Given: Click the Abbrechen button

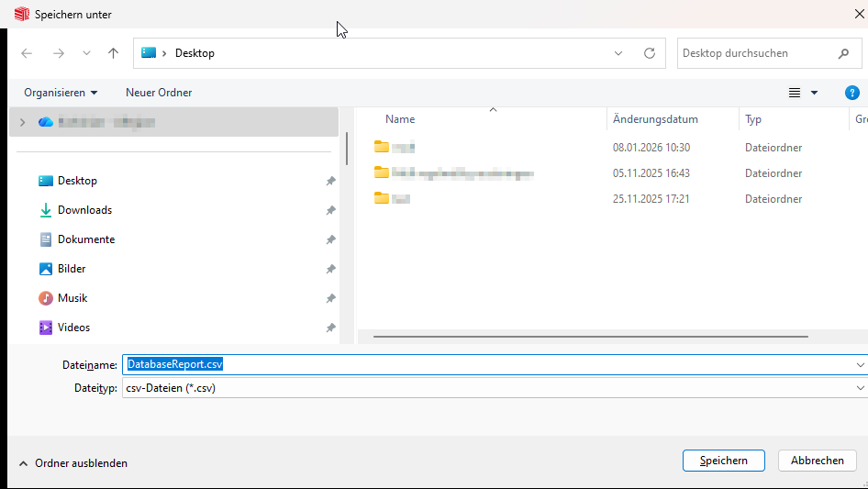Looking at the screenshot, I should [x=817, y=461].
